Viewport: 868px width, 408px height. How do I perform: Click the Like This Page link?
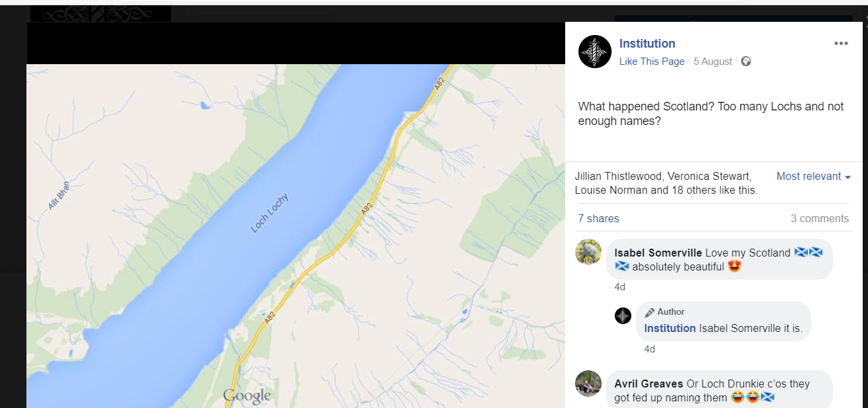652,61
